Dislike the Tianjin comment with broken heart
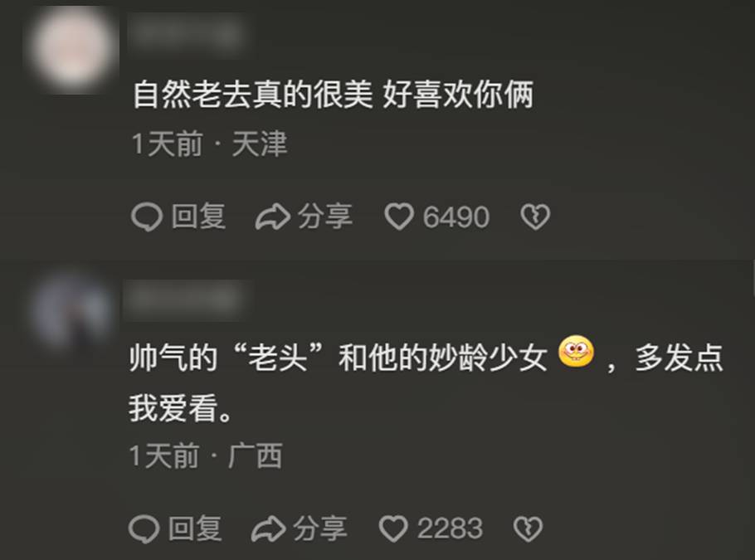Screen dimensions: 755x560 coord(535,217)
